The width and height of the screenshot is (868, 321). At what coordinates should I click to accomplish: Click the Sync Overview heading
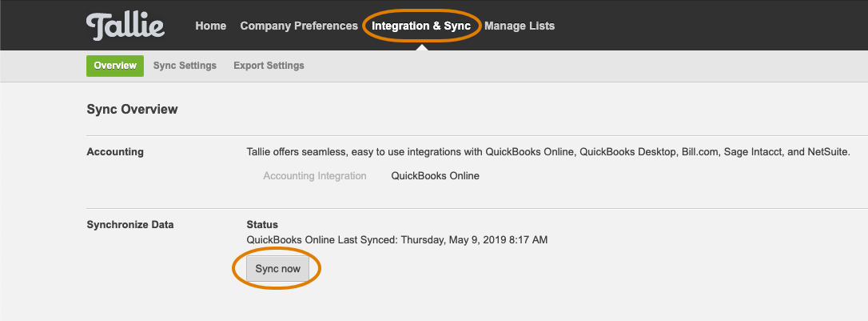(x=133, y=109)
